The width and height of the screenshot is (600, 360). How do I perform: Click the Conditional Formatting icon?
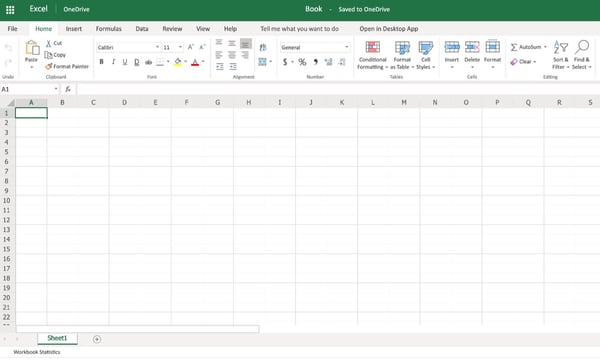373,47
